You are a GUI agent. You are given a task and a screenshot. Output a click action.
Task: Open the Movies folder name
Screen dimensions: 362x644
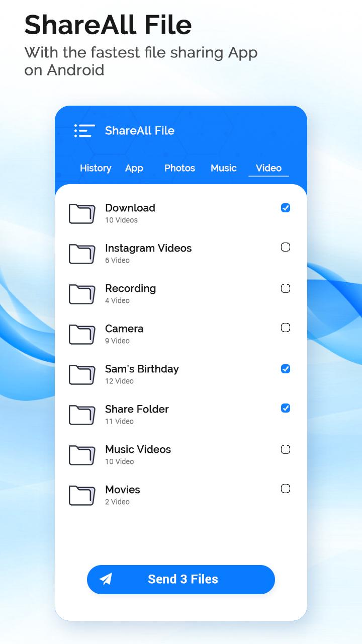tap(123, 490)
